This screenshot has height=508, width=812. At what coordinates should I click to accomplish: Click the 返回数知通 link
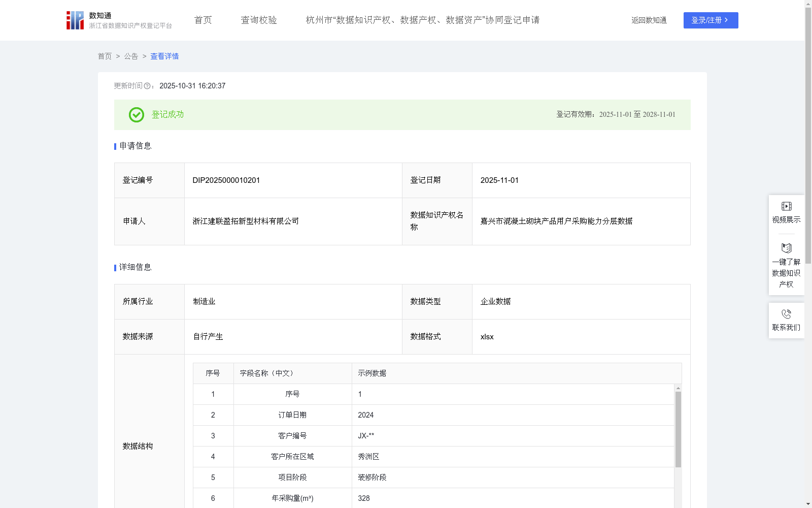coord(649,20)
